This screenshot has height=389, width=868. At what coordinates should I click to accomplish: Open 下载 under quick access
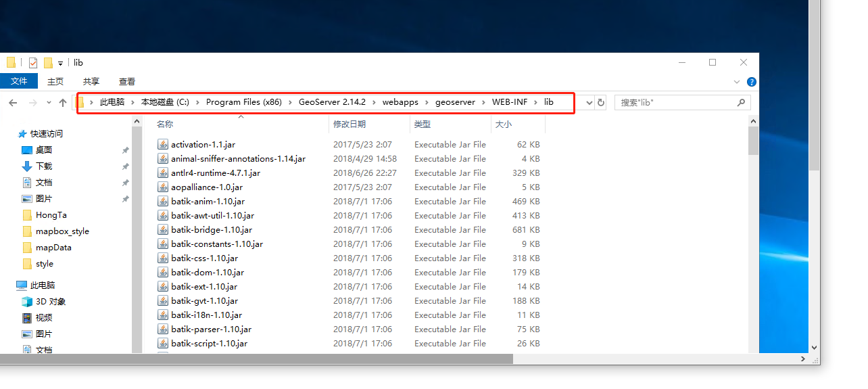click(44, 166)
